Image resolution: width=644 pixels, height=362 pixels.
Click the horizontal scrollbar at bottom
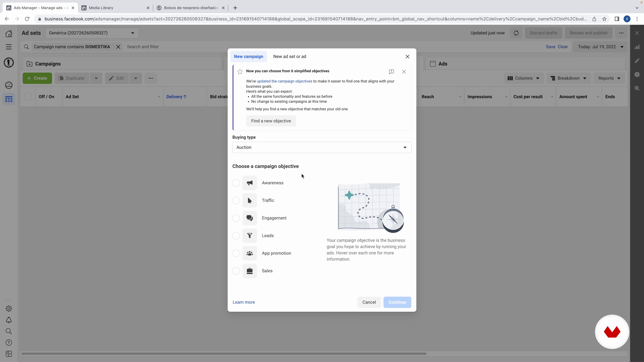pos(224,353)
